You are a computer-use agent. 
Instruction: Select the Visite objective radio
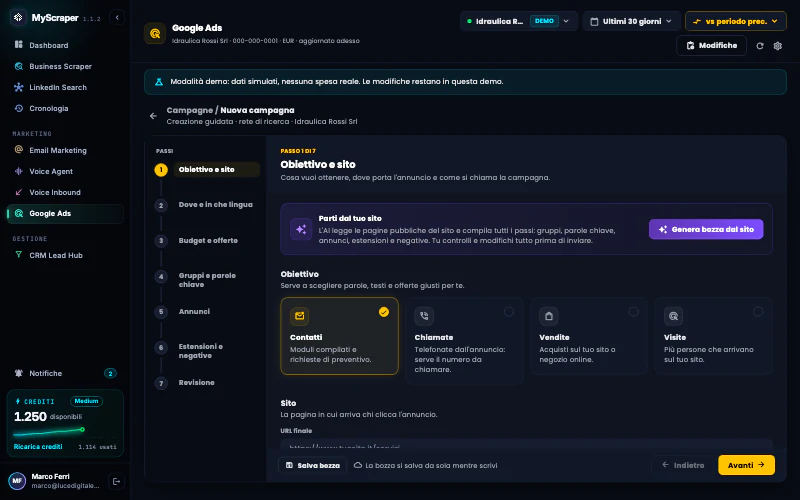(x=758, y=312)
